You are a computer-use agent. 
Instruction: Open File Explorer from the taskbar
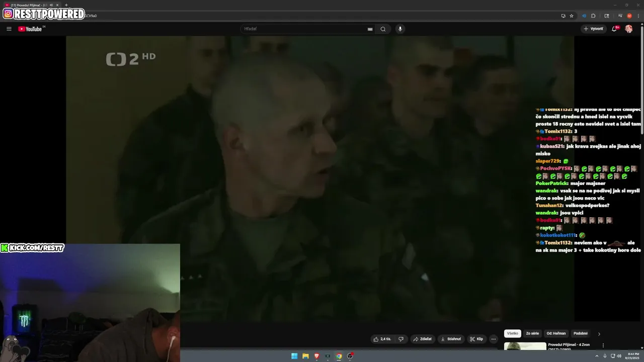pos(305,356)
